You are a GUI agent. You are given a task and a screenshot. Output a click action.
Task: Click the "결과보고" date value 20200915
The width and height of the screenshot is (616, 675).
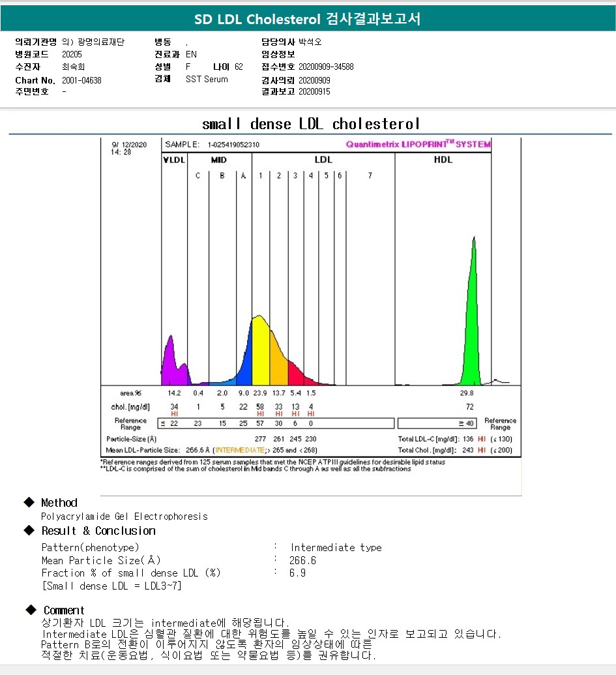(314, 91)
